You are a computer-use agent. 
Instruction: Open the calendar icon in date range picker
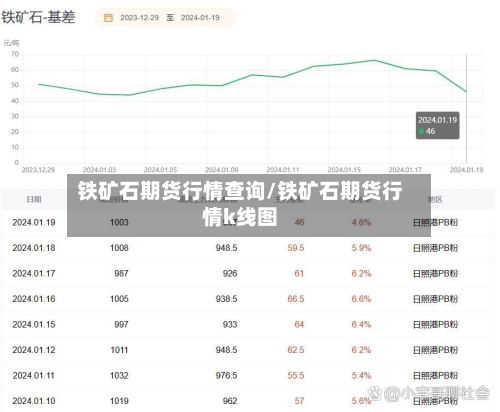point(108,18)
